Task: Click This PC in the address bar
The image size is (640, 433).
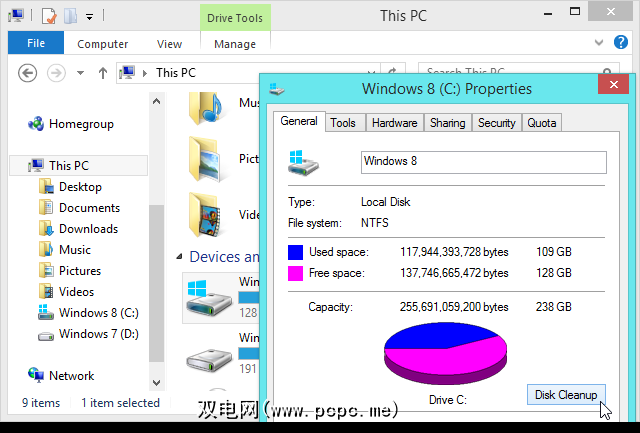Action: coord(176,73)
